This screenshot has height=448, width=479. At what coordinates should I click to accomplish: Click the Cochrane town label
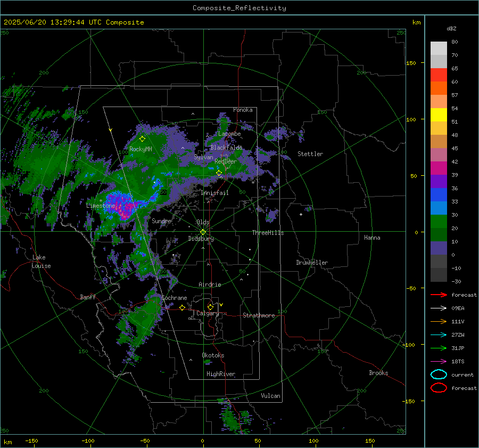tap(174, 298)
